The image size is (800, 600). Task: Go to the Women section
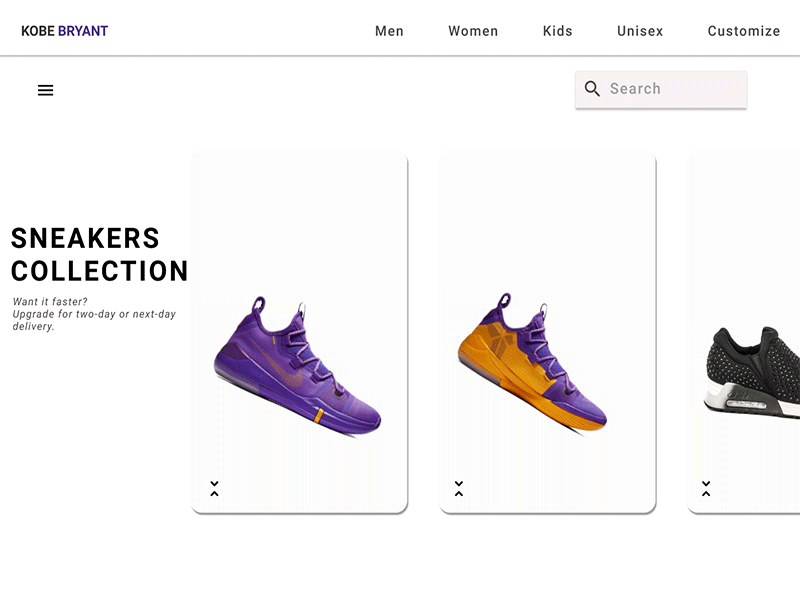point(473,31)
